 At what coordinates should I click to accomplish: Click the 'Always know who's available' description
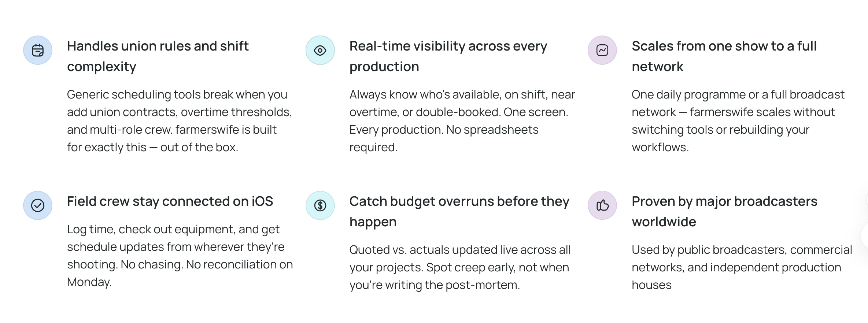[x=462, y=120]
